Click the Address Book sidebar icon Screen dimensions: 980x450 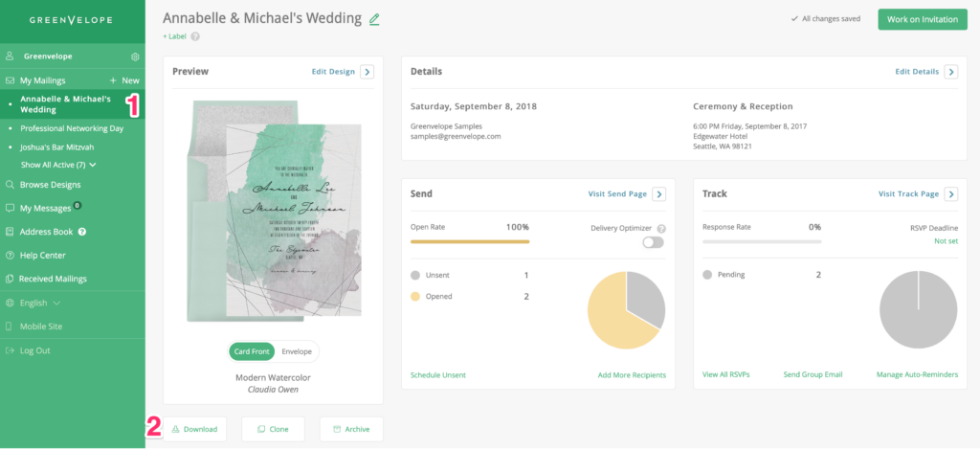(10, 232)
